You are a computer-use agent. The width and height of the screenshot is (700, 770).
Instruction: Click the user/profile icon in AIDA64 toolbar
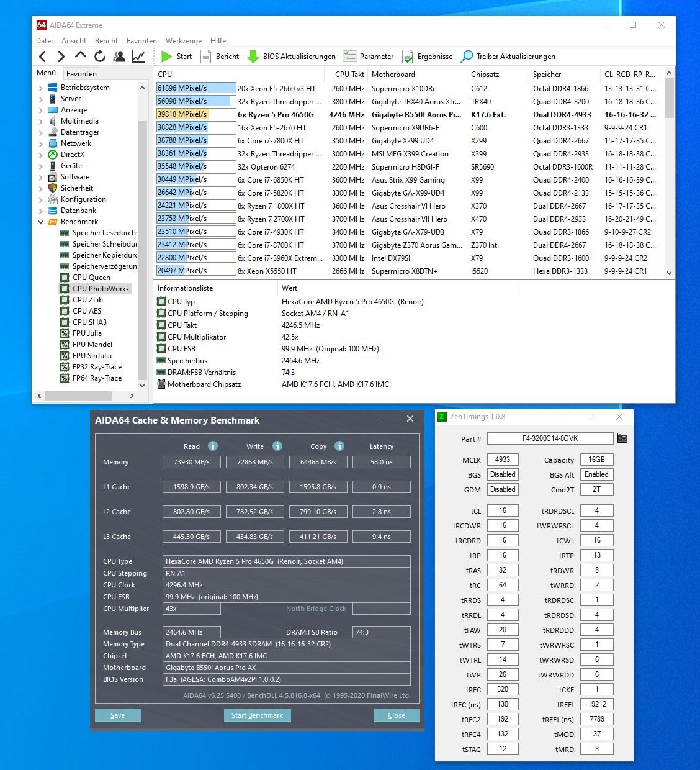pyautogui.click(x=119, y=57)
